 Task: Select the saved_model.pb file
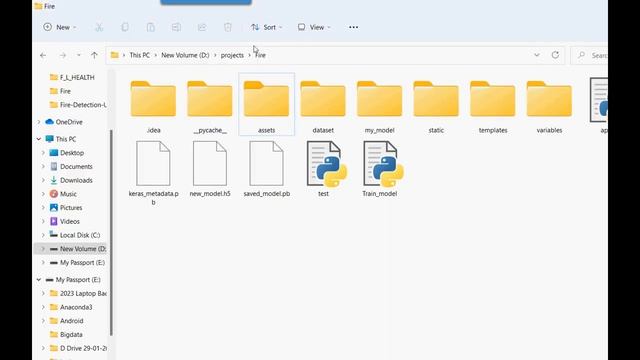click(267, 169)
